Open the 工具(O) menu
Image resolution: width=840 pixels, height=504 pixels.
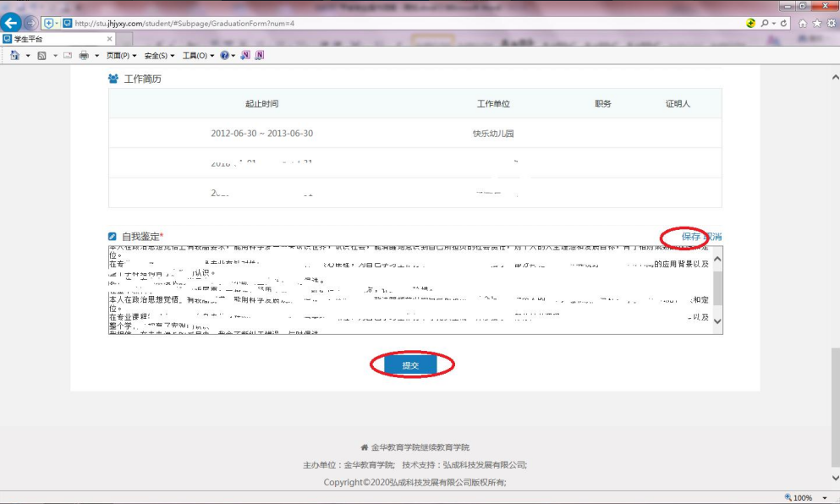point(197,55)
